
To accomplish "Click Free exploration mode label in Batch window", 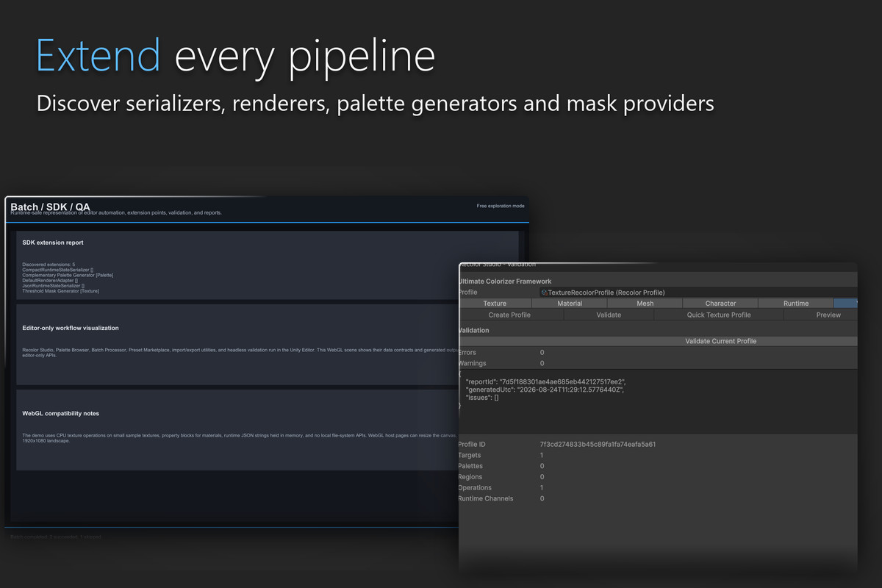I will click(501, 206).
